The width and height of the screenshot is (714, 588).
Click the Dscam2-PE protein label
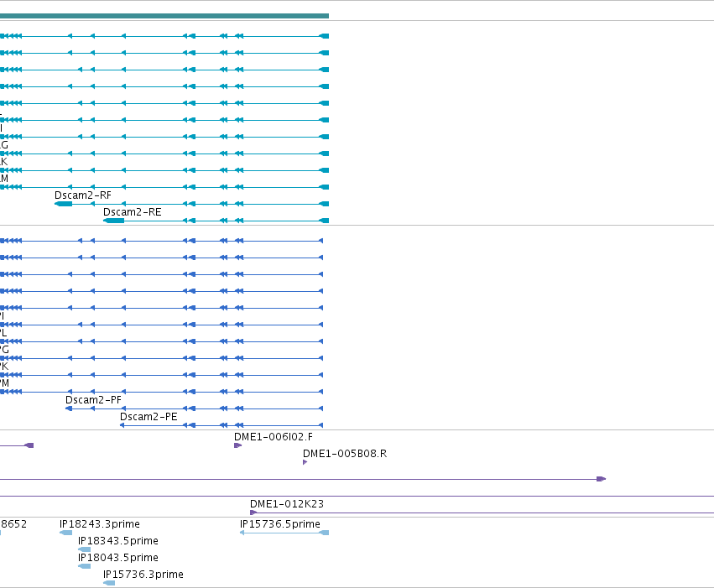[149, 417]
